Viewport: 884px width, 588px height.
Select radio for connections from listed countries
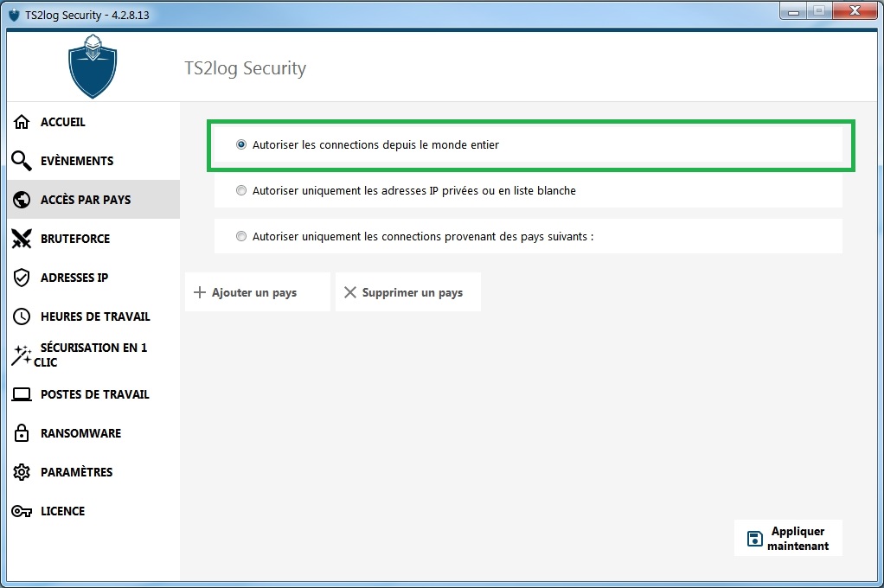[241, 236]
